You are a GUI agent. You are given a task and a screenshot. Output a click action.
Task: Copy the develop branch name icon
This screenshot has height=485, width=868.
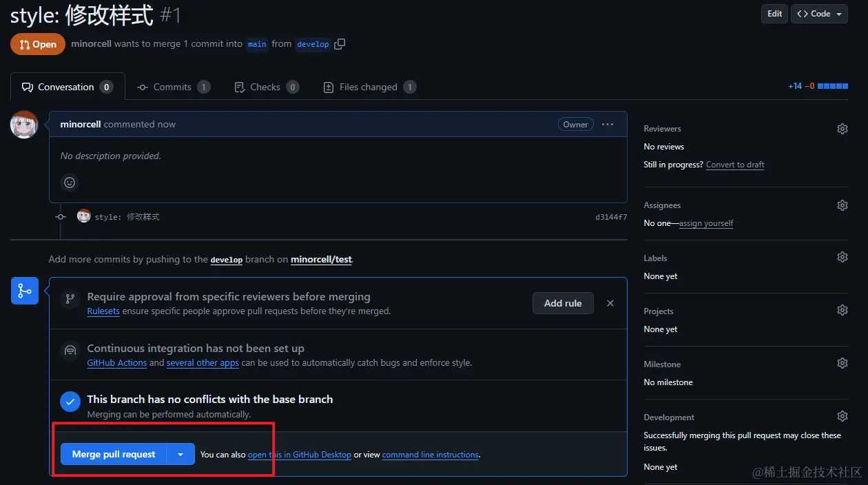(x=340, y=44)
